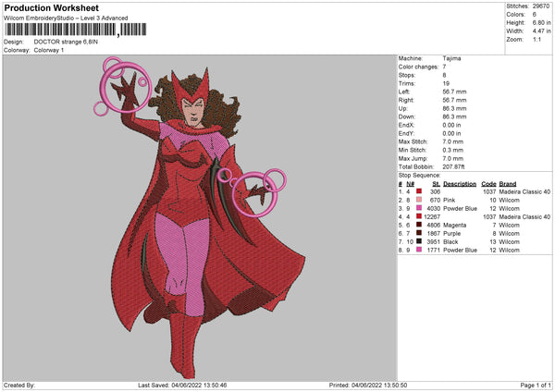Click the Total Bobbin value '207.87ft'
The image size is (555, 392).
453,166
